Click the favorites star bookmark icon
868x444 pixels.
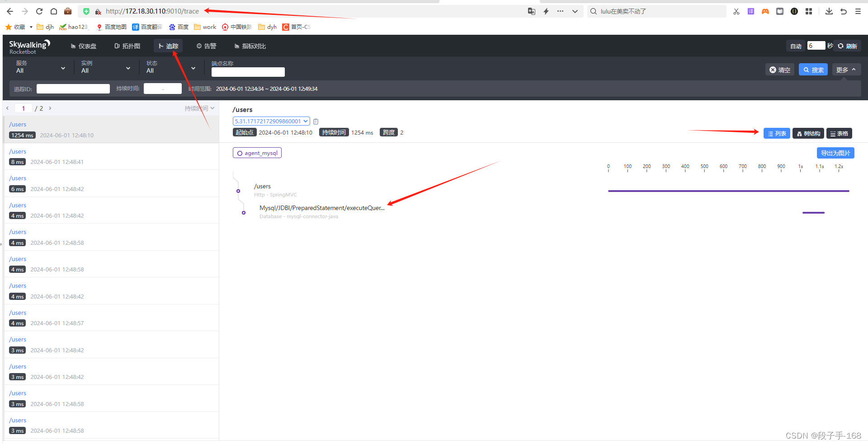8,27
